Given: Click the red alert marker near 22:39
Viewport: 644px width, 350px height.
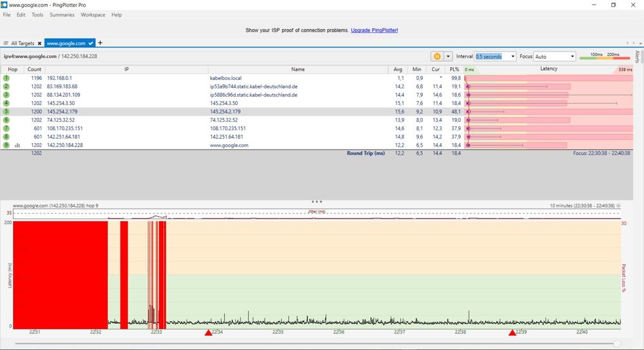Looking at the screenshot, I should tap(512, 333).
